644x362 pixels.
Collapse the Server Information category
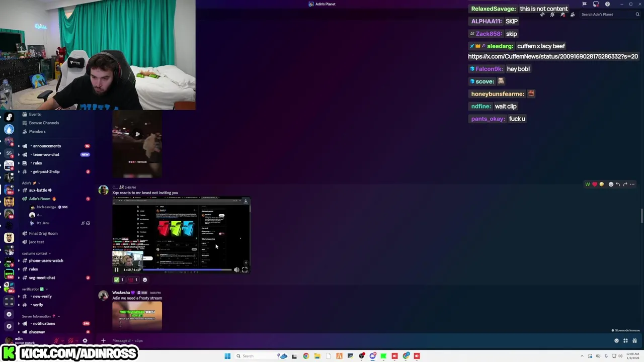(x=40, y=316)
